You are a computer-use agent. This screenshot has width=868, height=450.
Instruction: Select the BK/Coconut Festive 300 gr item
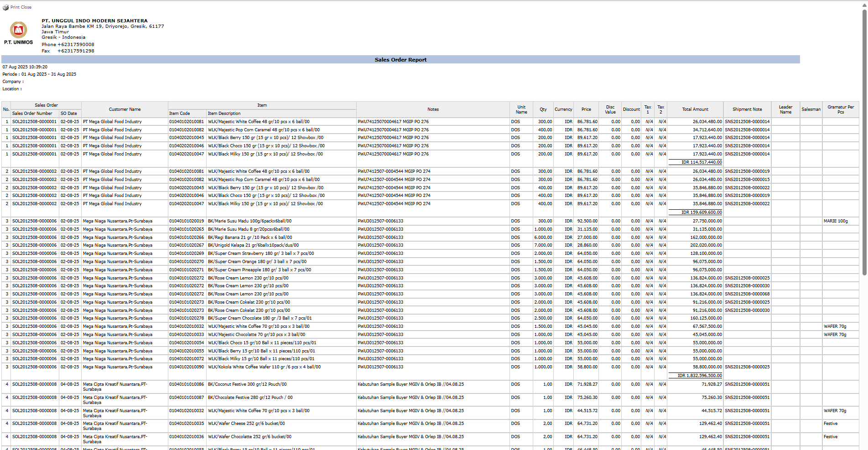pyautogui.click(x=247, y=384)
